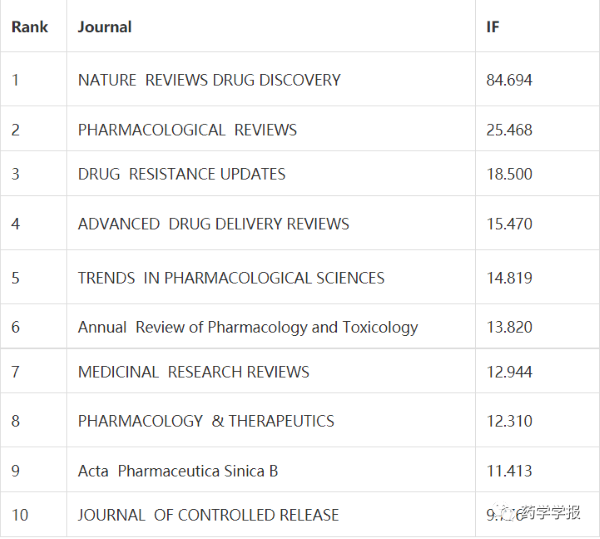The image size is (600, 539).
Task: Click the impact factor value 18.500
Action: [509, 174]
